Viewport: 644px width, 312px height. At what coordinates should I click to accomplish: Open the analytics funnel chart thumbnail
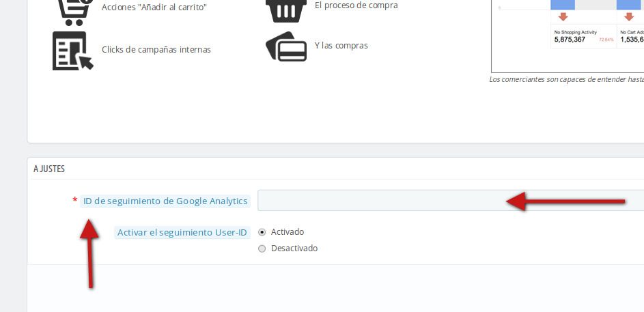568,36
